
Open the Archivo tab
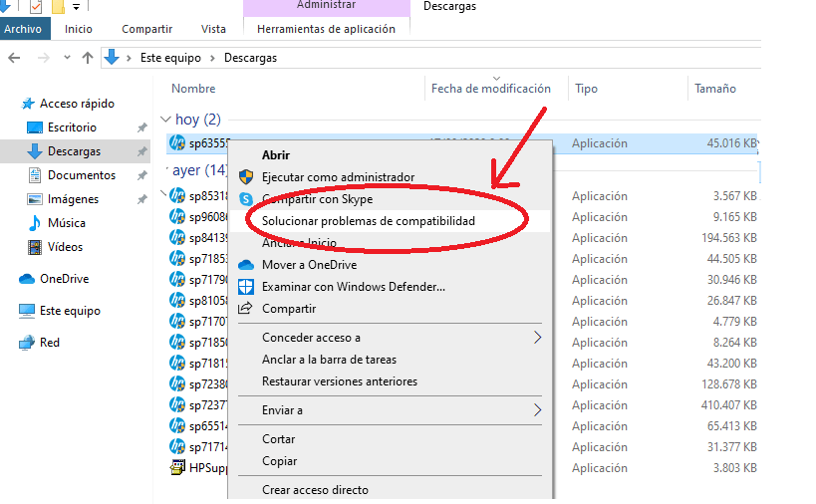(x=23, y=29)
